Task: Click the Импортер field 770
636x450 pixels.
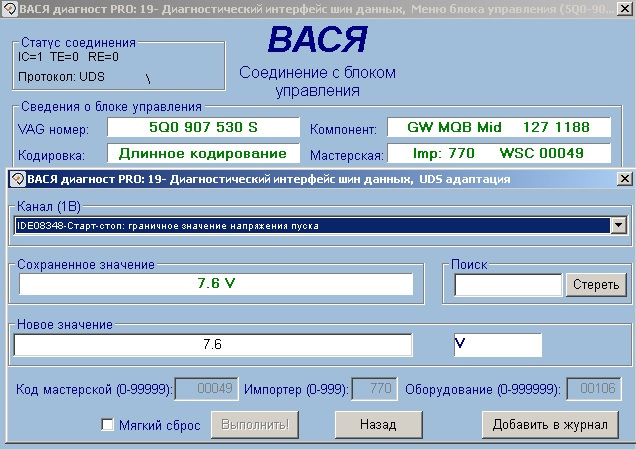Action: (375, 389)
